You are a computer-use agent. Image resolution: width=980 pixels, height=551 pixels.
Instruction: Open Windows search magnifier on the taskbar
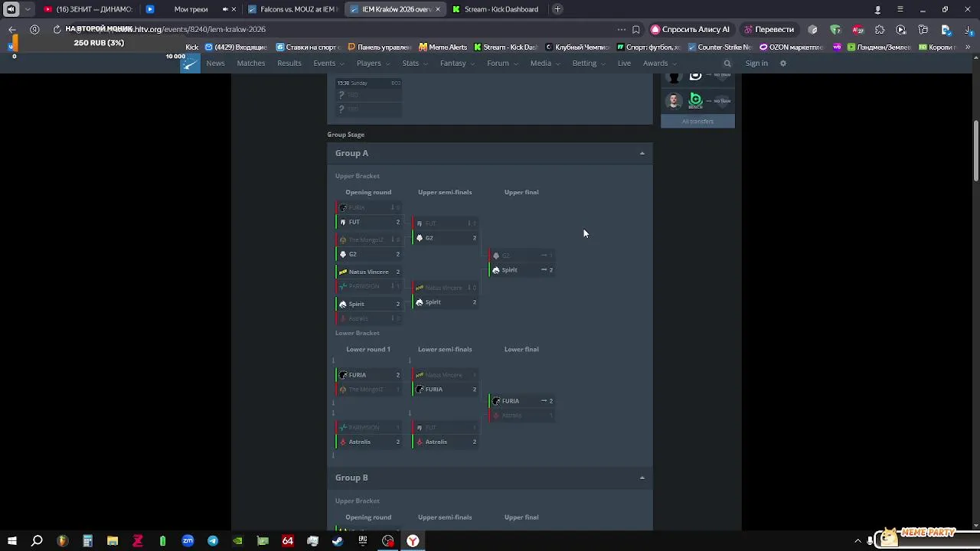(37, 541)
